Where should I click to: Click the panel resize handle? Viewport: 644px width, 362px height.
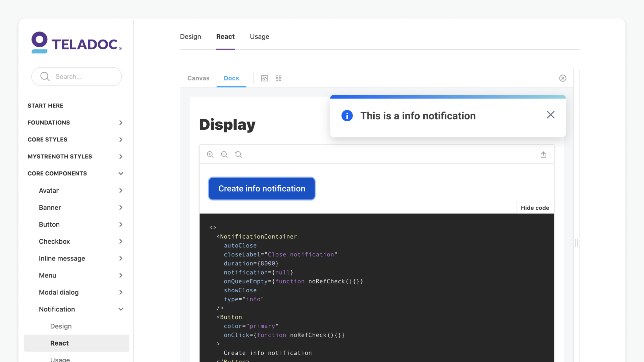[576, 243]
